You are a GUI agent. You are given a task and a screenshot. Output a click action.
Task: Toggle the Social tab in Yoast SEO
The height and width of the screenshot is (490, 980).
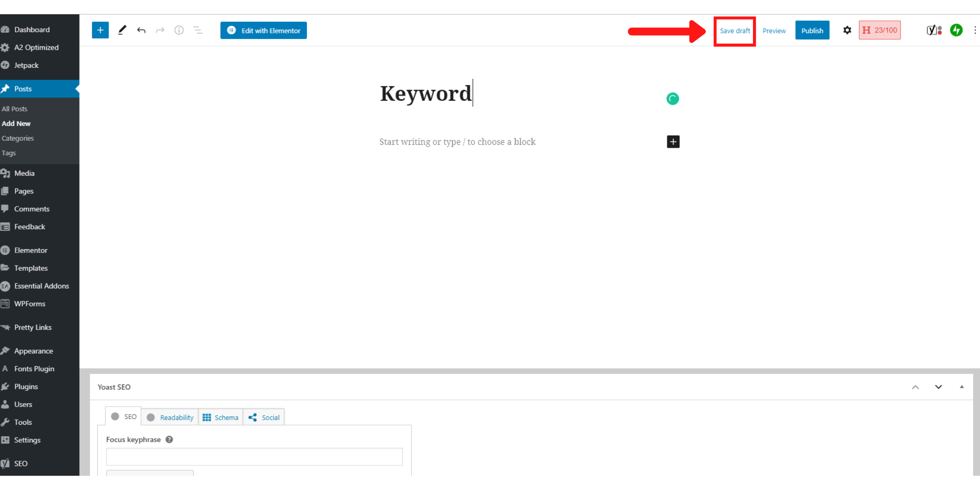click(264, 417)
